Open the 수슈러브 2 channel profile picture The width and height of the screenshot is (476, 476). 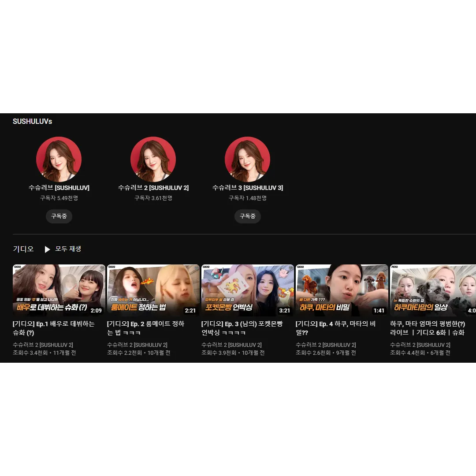coord(153,159)
